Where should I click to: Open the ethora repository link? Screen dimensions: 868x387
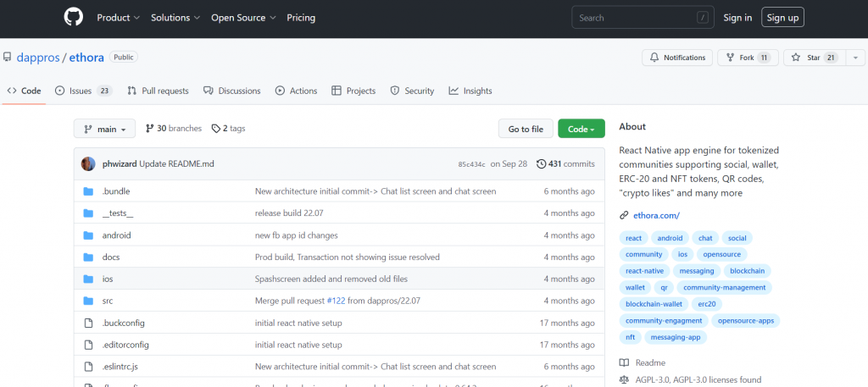[86, 57]
